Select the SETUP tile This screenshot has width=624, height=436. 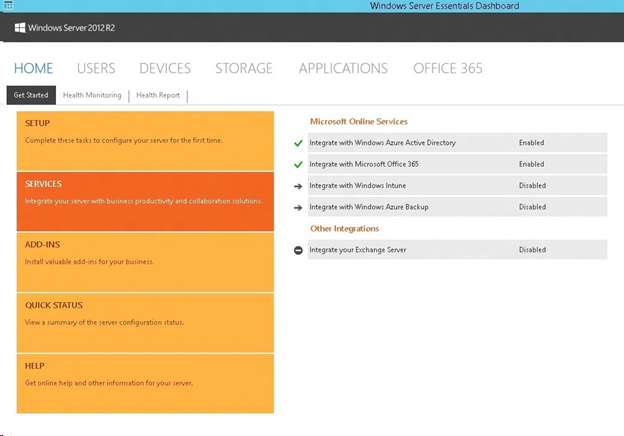point(145,141)
